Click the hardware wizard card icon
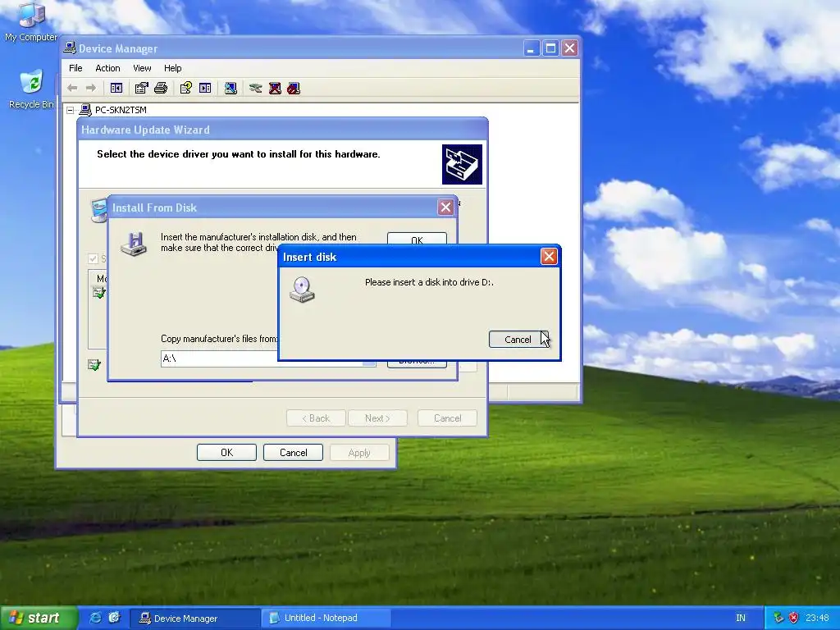 coord(462,164)
